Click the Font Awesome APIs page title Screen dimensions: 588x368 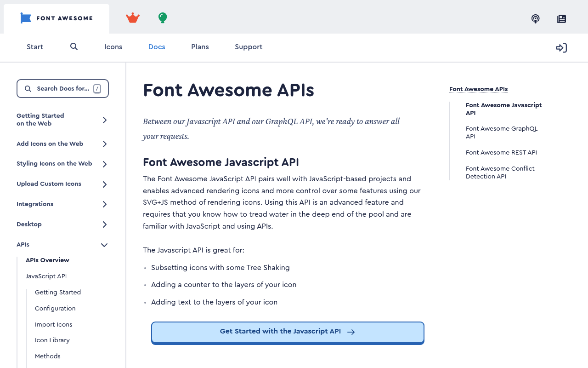click(x=228, y=90)
